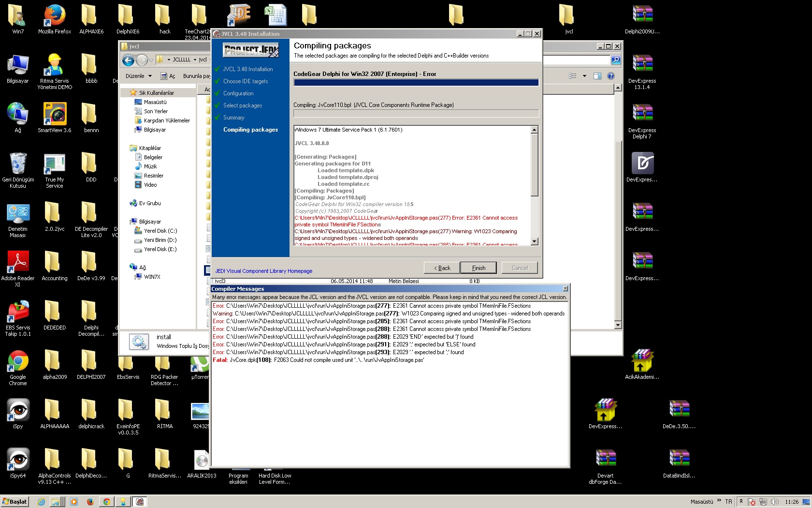Open the Düzenle dropdown menu
Image resolution: width=812 pixels, height=508 pixels.
tap(138, 76)
